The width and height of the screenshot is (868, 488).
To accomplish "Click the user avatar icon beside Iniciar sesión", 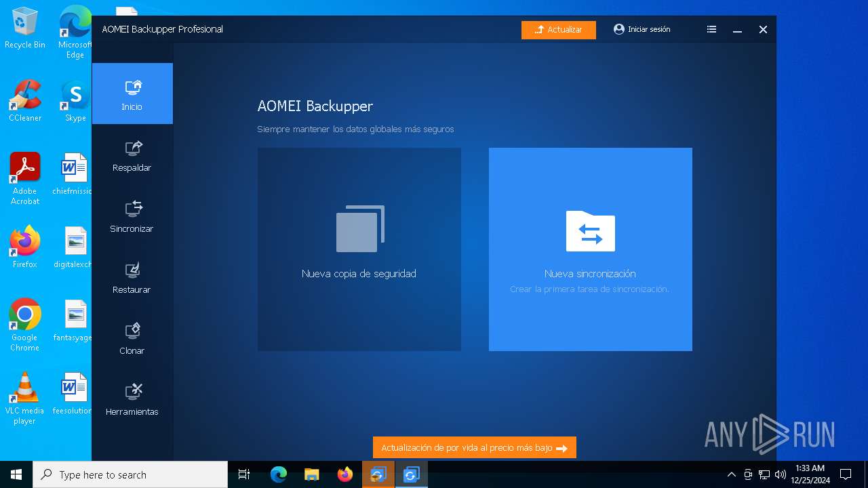I will tap(619, 29).
